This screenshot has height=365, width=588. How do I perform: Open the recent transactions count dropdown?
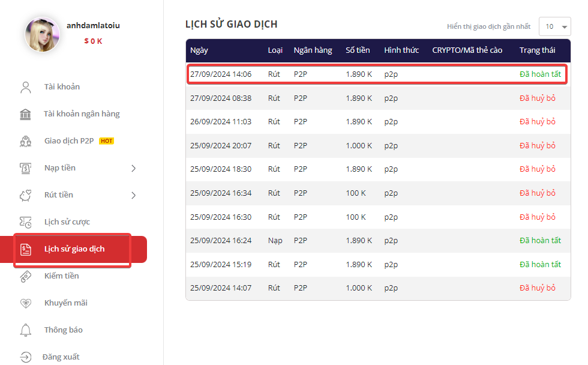click(x=554, y=26)
